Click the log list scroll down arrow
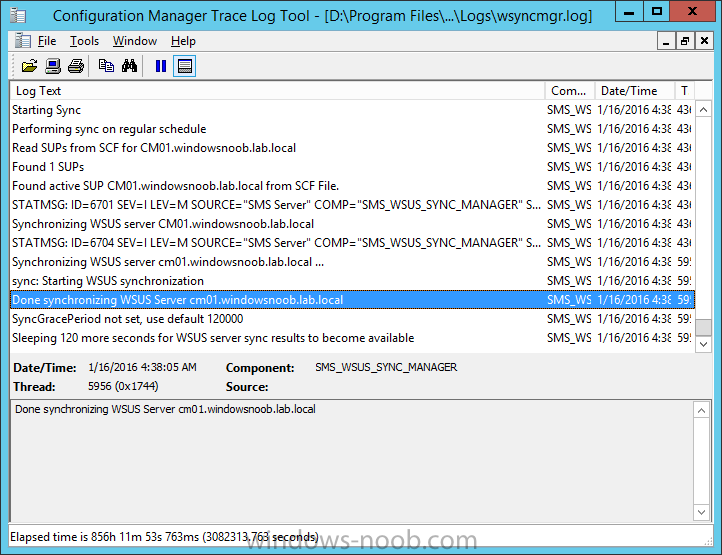This screenshot has width=722, height=555. pyautogui.click(x=703, y=344)
